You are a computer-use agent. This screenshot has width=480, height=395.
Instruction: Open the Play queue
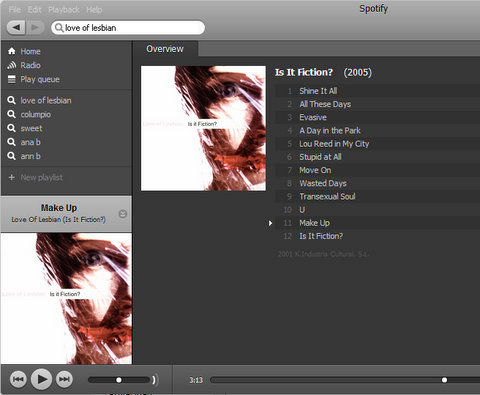coord(40,79)
